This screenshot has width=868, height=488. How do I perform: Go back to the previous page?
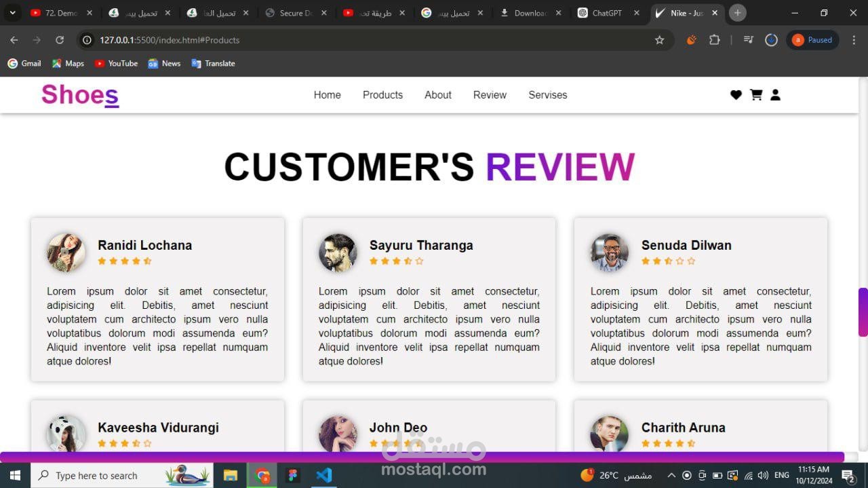(x=14, y=40)
